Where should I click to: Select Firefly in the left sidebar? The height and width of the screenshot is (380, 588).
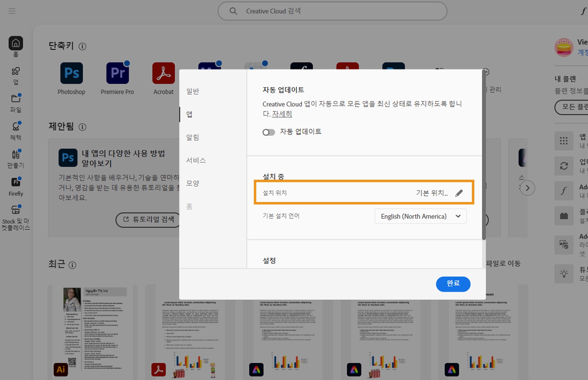click(x=15, y=186)
